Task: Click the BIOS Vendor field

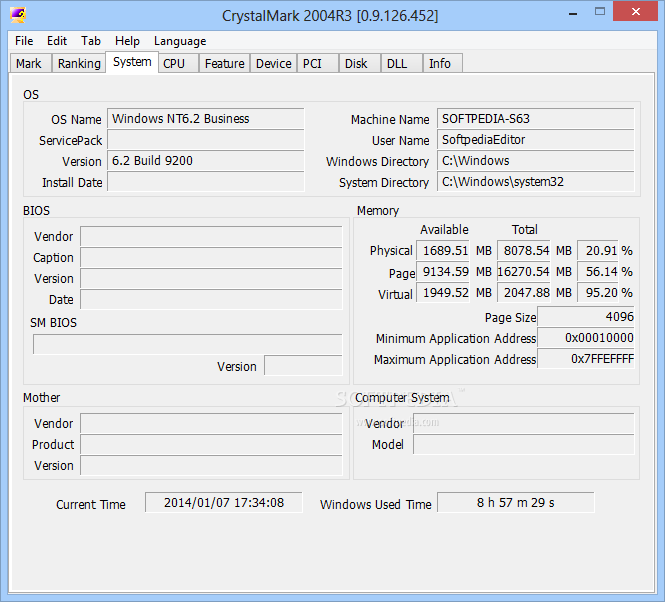Action: click(x=211, y=236)
